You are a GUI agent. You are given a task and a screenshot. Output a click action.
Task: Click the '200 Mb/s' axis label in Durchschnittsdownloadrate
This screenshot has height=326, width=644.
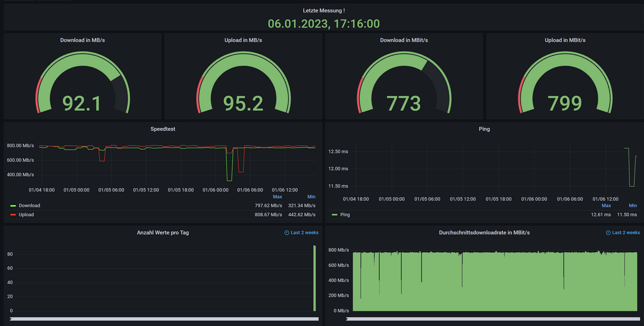pos(339,295)
